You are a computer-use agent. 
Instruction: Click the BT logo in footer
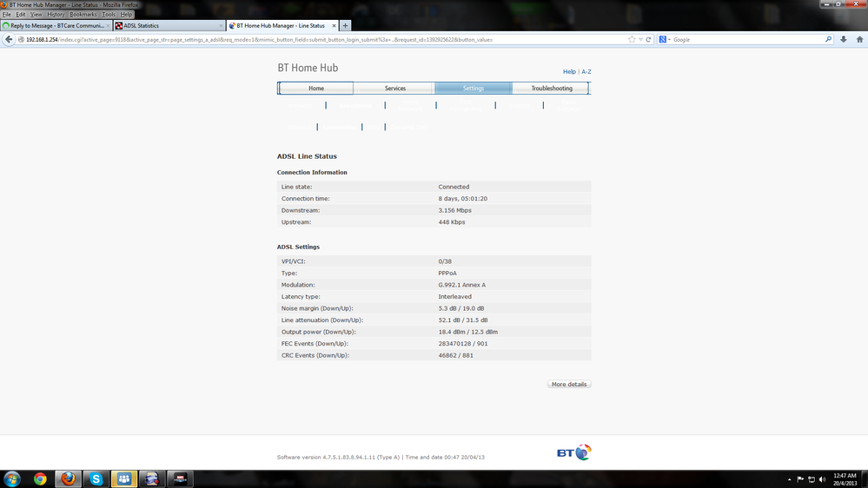click(574, 452)
